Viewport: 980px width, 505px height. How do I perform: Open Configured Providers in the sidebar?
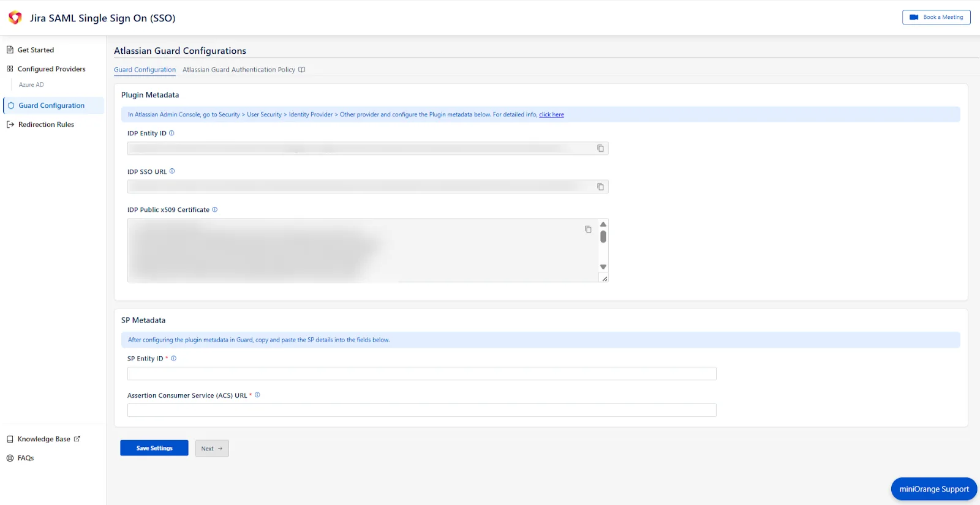pos(51,69)
